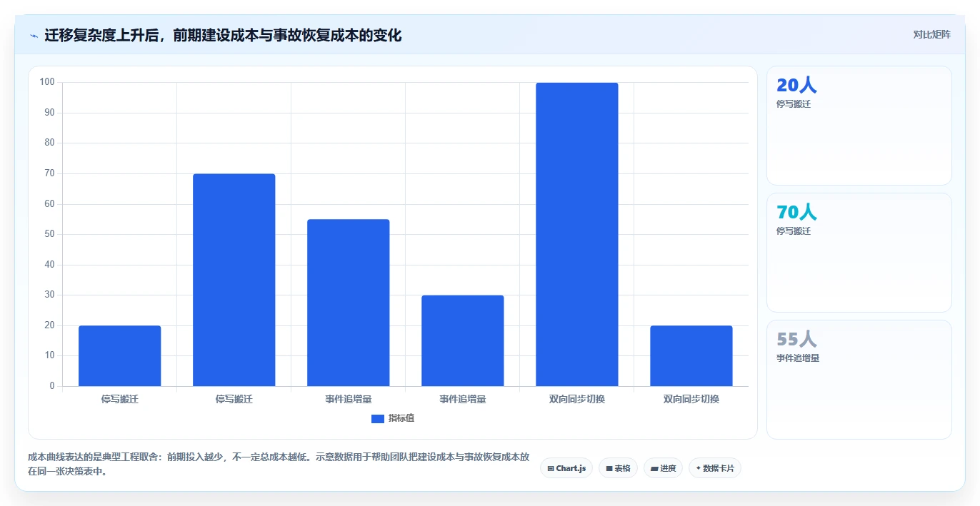Toggle the blue 指标值 legend swatch
This screenshot has height=506, width=980.
click(x=378, y=418)
